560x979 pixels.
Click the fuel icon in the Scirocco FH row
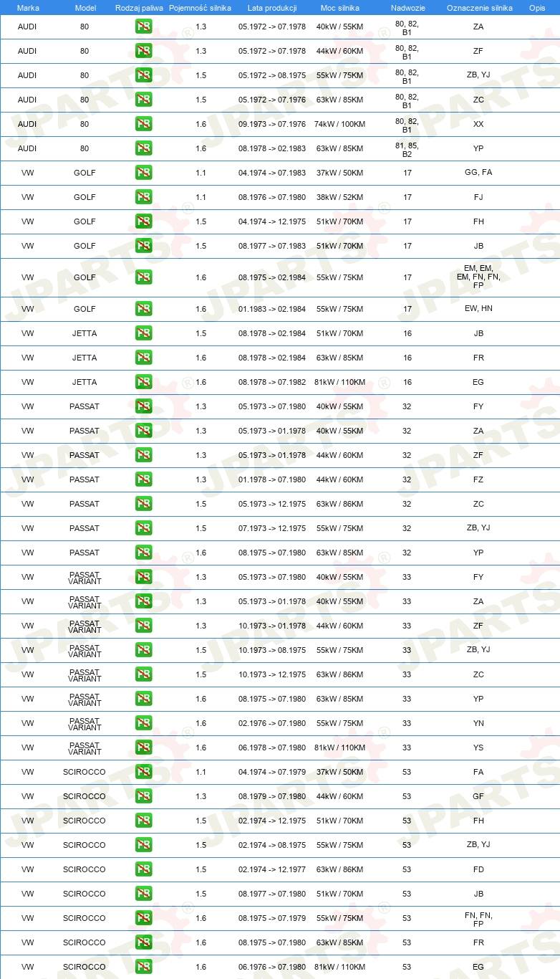tap(143, 821)
